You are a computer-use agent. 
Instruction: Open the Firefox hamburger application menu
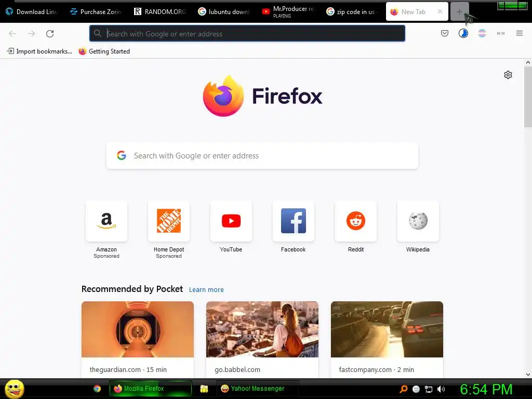pos(520,33)
